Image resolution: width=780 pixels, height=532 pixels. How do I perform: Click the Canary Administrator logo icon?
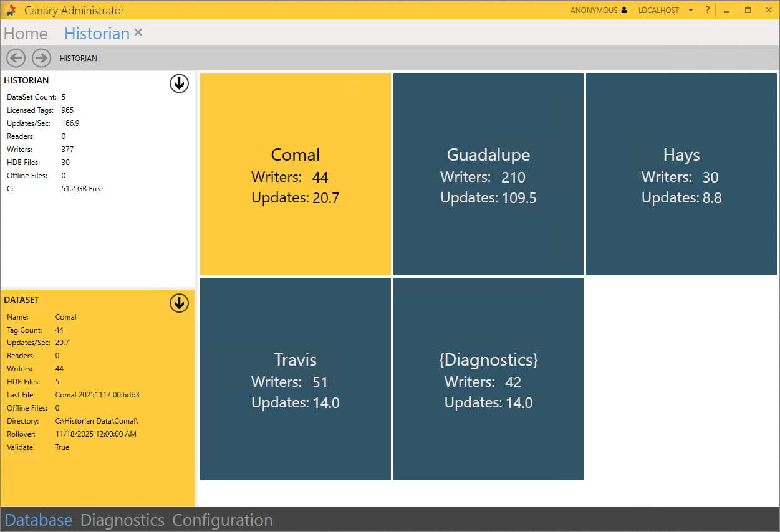[x=11, y=10]
